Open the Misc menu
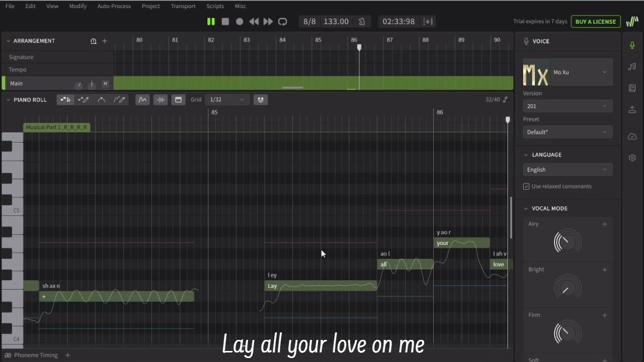 (240, 6)
